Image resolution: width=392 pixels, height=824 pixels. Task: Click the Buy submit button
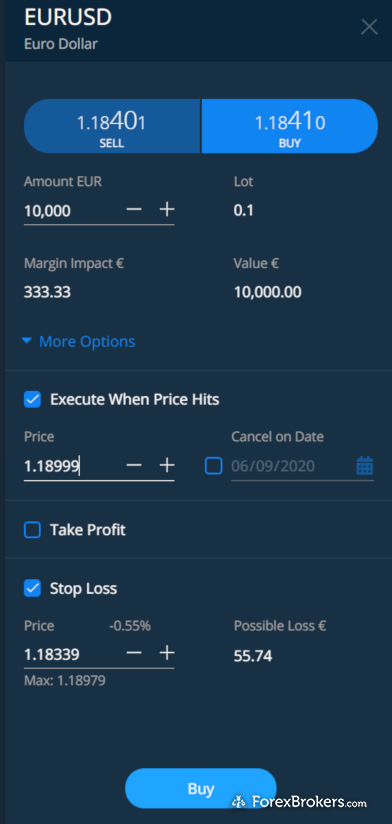pos(201,788)
